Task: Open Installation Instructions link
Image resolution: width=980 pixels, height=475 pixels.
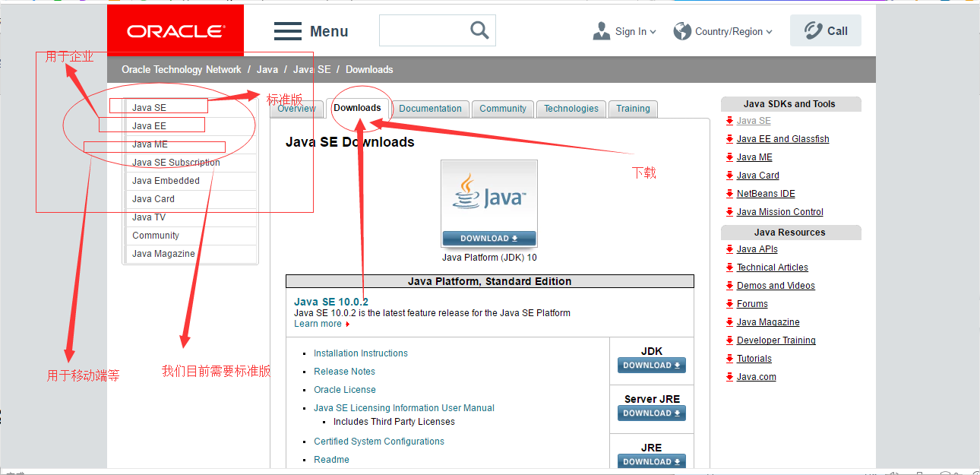Action: coord(361,353)
